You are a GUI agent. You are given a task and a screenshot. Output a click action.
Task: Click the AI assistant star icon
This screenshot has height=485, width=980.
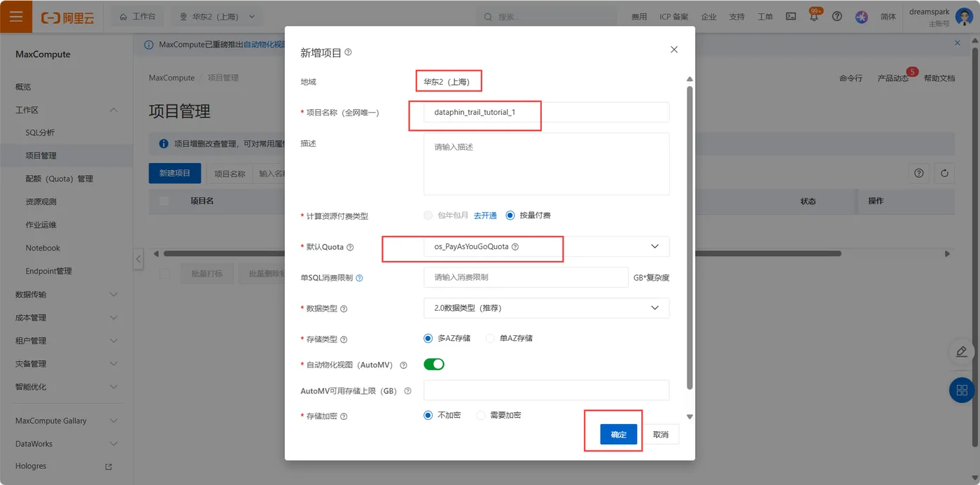862,17
